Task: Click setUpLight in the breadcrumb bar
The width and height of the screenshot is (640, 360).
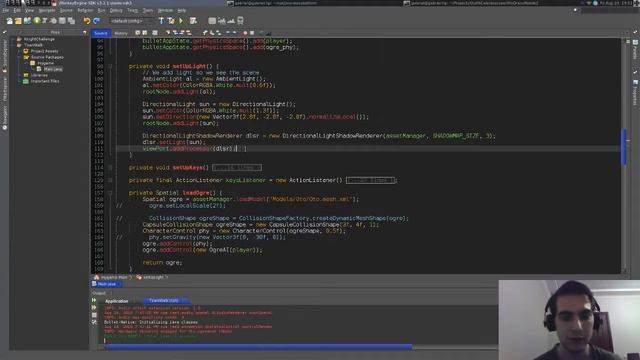Action: (x=152, y=277)
